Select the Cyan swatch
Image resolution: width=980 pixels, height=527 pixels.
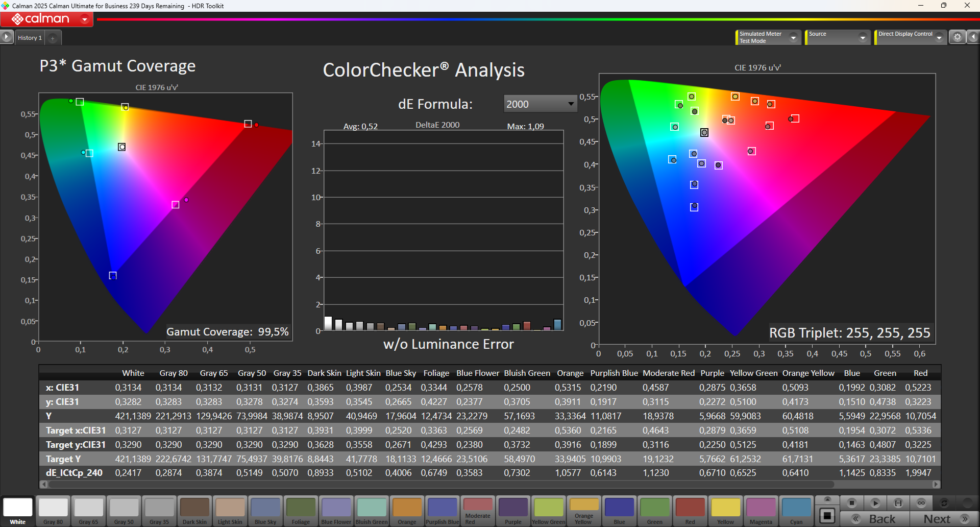pyautogui.click(x=796, y=511)
